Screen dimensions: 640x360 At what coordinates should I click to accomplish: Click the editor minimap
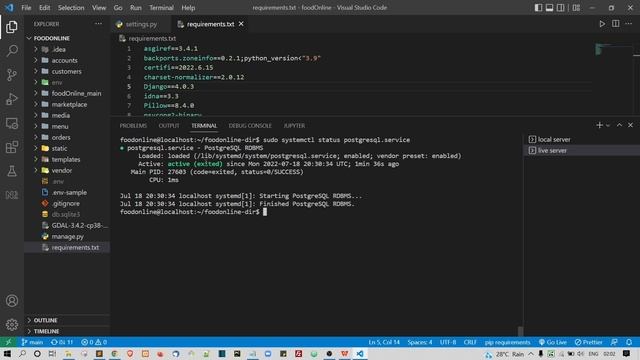pos(614,50)
